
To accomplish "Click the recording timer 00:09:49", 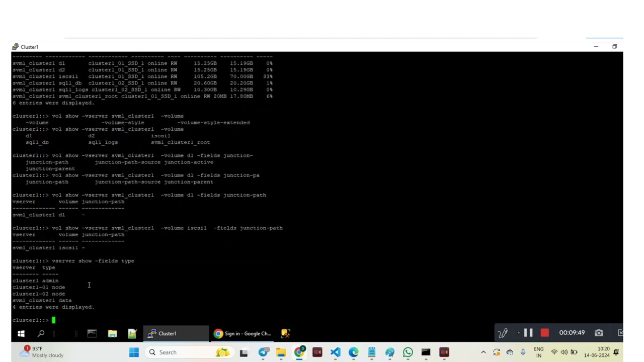I will tap(572, 332).
